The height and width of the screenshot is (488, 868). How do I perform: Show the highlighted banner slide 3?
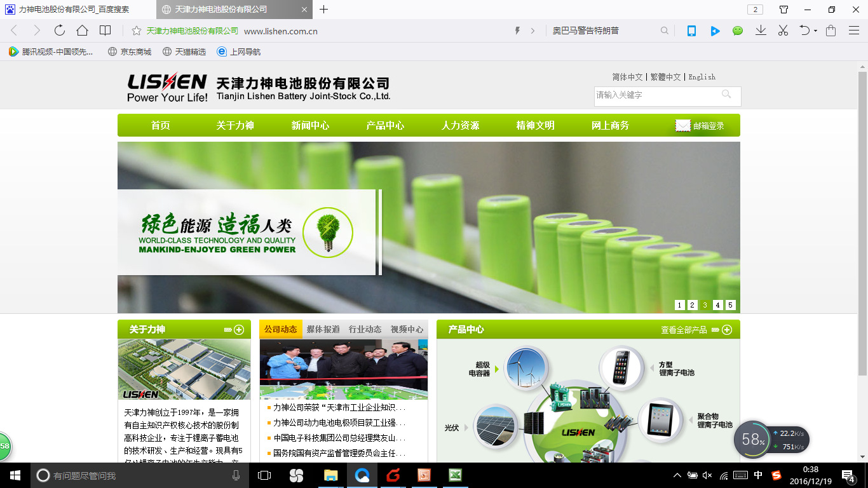[705, 305]
